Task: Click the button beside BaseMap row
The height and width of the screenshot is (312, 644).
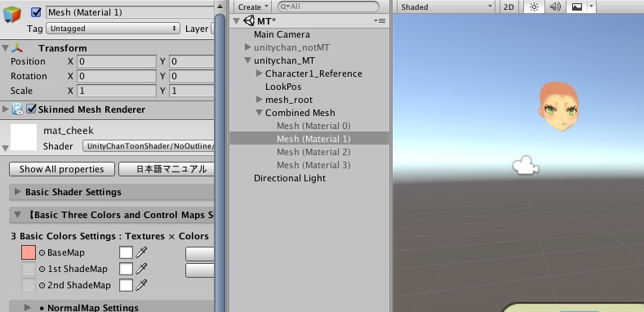Action: pyautogui.click(x=200, y=254)
